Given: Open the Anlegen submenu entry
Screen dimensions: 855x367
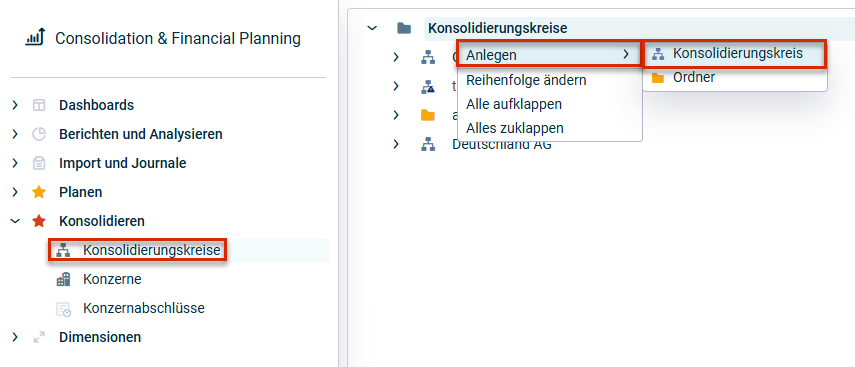Looking at the screenshot, I should point(549,55).
